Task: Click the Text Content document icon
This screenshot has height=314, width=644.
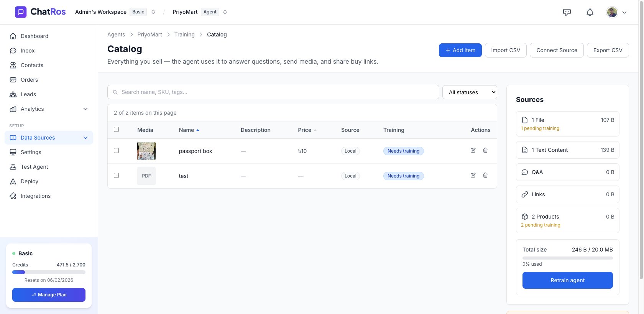Action: [x=525, y=150]
